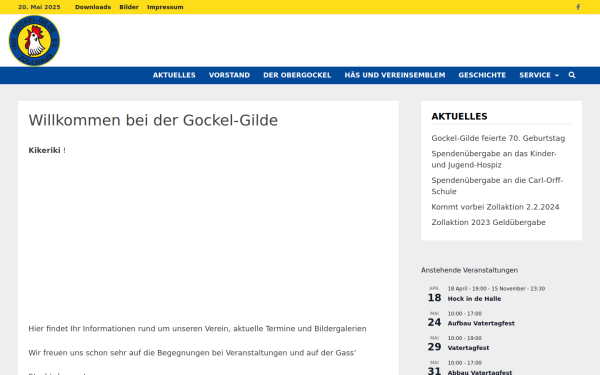This screenshot has width=600, height=375.
Task: Open 'Zollaktion 2023 Geldübergabe' post
Action: [x=488, y=222]
